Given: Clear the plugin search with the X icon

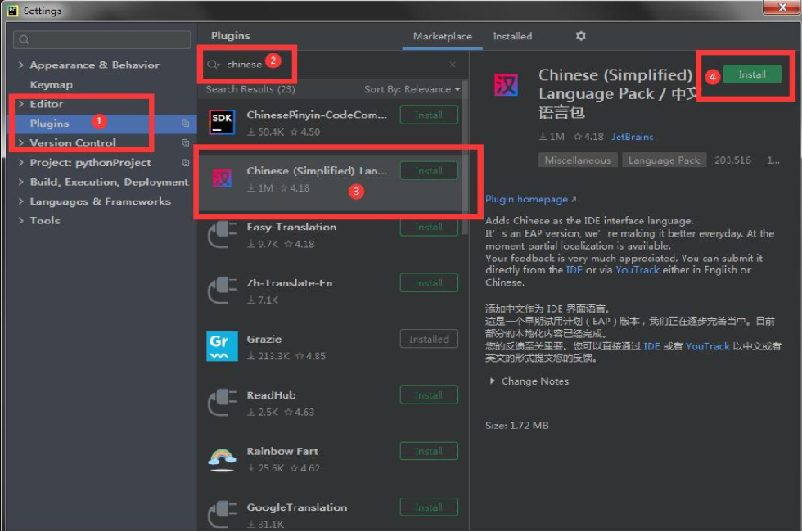Looking at the screenshot, I should [453, 65].
